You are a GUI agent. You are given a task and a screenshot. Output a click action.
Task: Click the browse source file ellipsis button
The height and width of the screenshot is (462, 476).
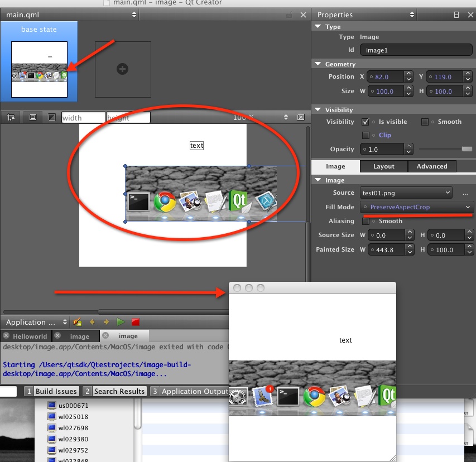click(x=465, y=194)
